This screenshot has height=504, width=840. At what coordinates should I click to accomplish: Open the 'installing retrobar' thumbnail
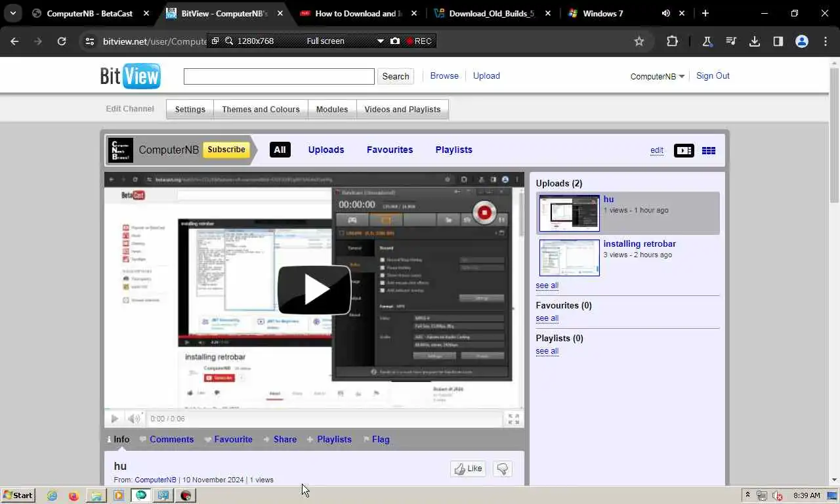pos(569,257)
